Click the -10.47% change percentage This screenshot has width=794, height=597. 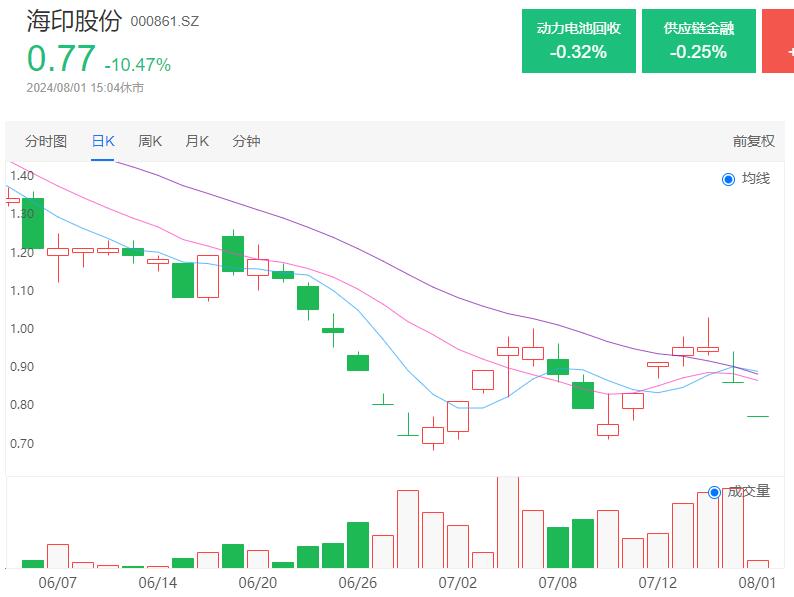tap(138, 65)
